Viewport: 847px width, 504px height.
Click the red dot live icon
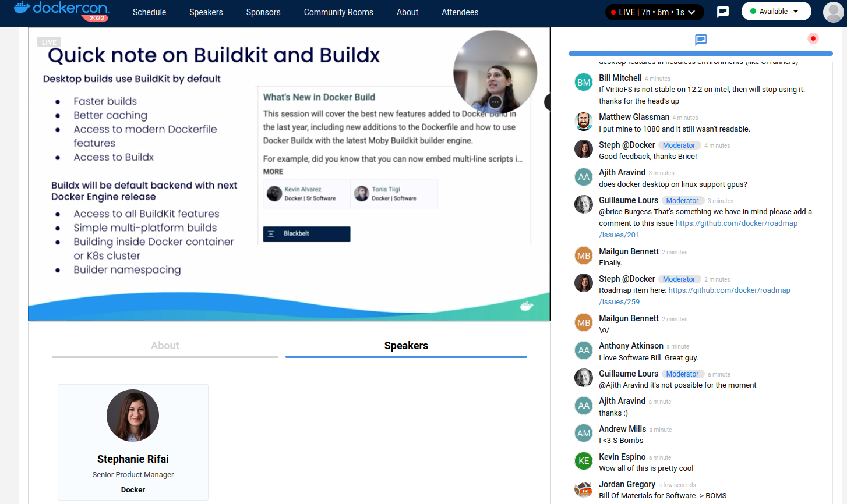[x=813, y=38]
